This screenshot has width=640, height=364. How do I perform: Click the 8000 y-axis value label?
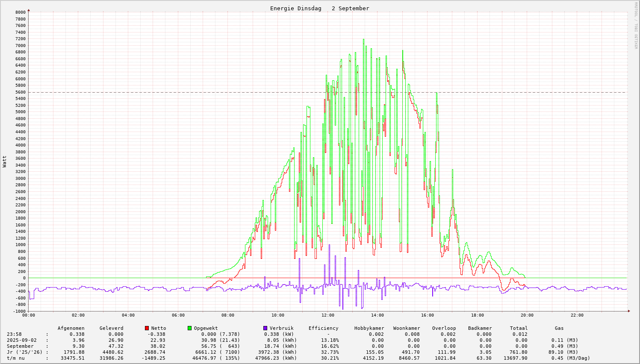tap(21, 12)
